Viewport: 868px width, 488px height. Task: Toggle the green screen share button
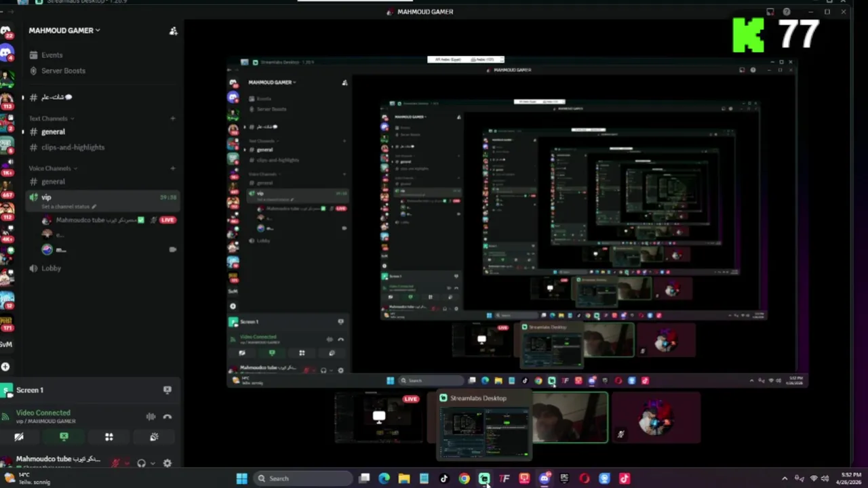(x=64, y=437)
